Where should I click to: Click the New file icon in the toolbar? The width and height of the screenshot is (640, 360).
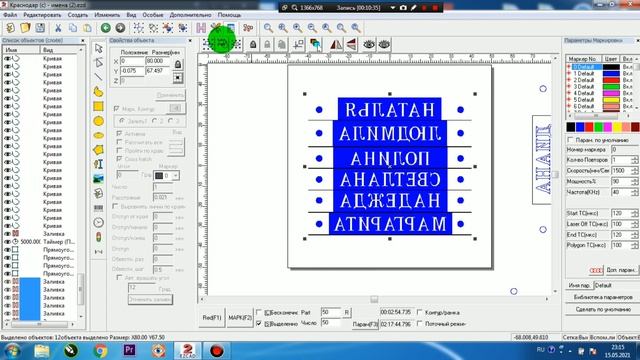11,28
